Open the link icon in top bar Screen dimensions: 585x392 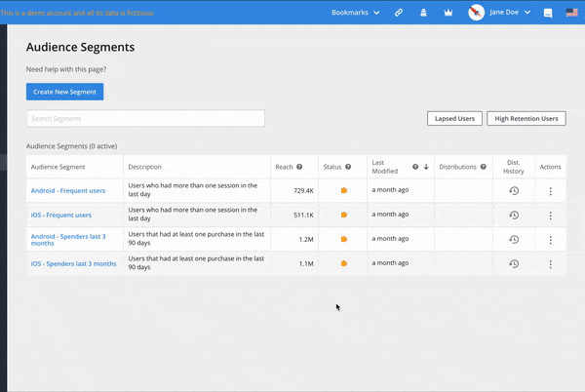(x=399, y=13)
